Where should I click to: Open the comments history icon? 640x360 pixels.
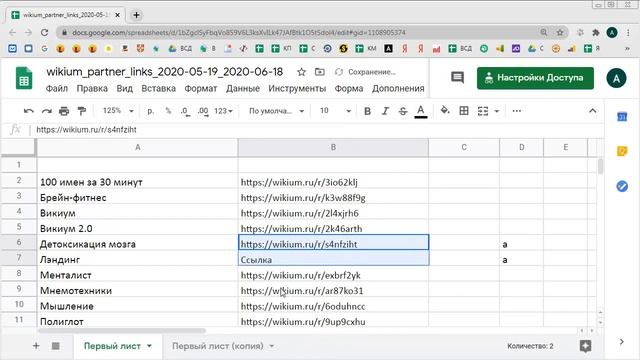(x=458, y=77)
